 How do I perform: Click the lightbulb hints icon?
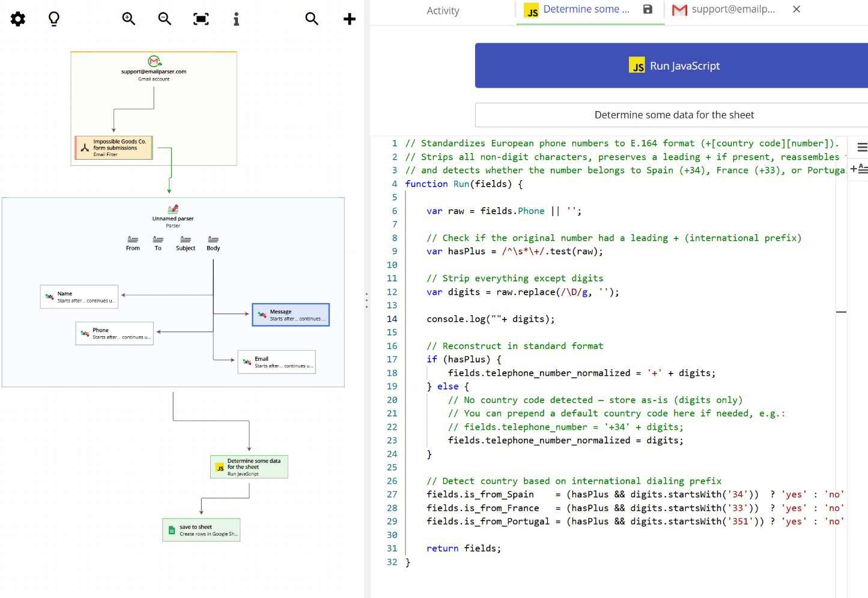(53, 19)
